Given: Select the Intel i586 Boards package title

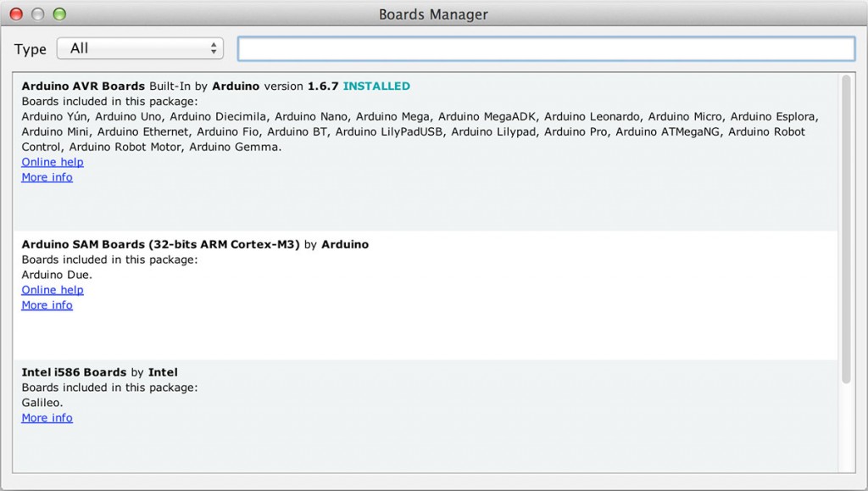Looking at the screenshot, I should pyautogui.click(x=75, y=372).
